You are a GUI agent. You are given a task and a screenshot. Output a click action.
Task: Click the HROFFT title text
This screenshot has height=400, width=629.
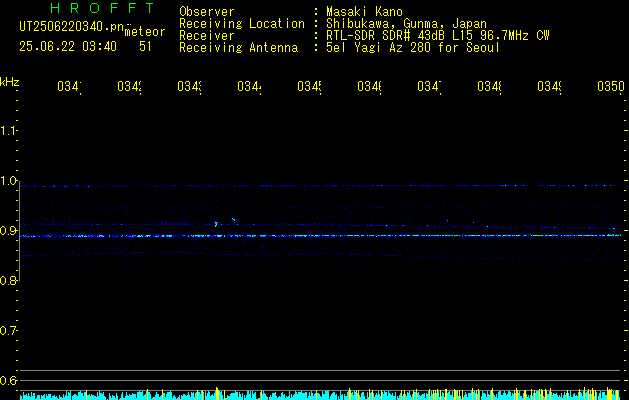[103, 8]
